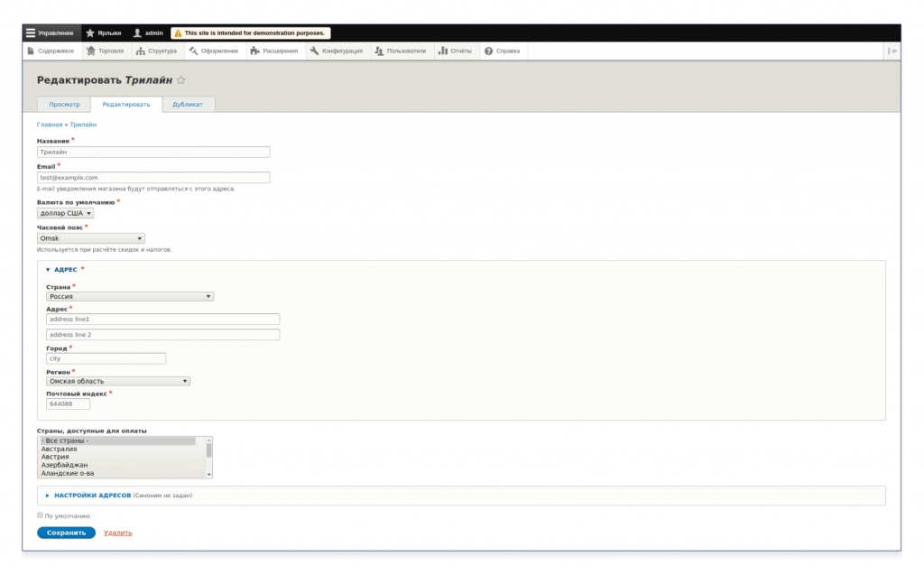Open Торговля menu item label
This screenshot has height=575, width=924.
click(111, 51)
